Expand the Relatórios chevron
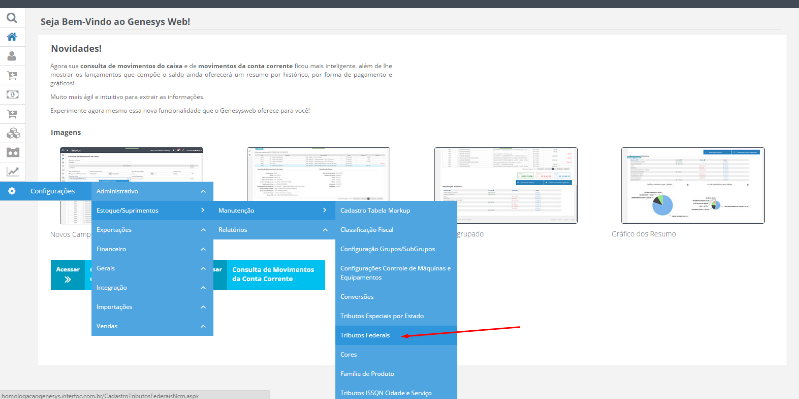The width and height of the screenshot is (799, 399). tap(325, 230)
